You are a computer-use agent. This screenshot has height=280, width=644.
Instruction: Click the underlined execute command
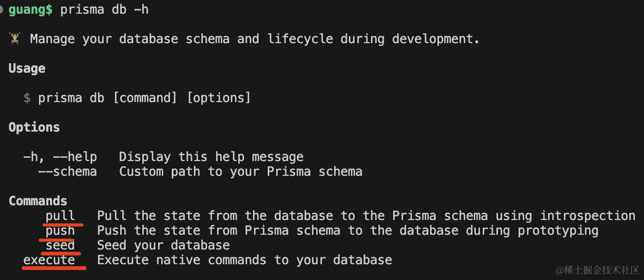click(x=49, y=260)
